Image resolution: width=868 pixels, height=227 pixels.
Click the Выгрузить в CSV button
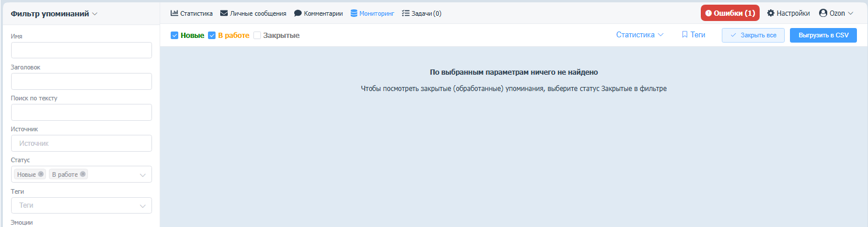coord(823,35)
